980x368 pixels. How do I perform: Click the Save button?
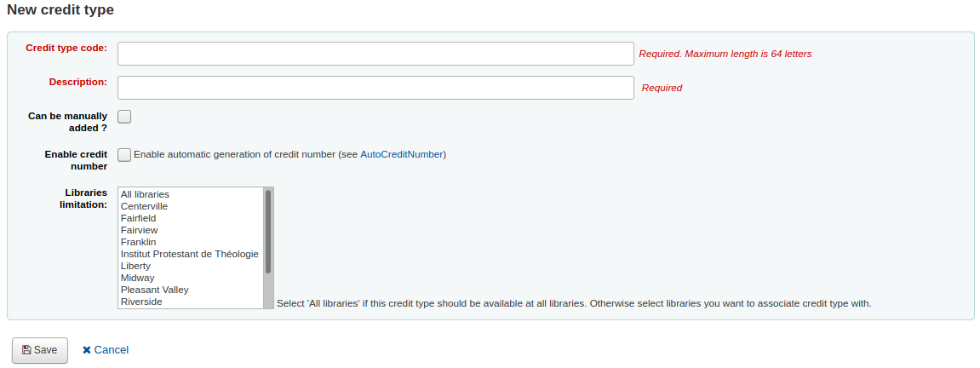click(x=40, y=350)
